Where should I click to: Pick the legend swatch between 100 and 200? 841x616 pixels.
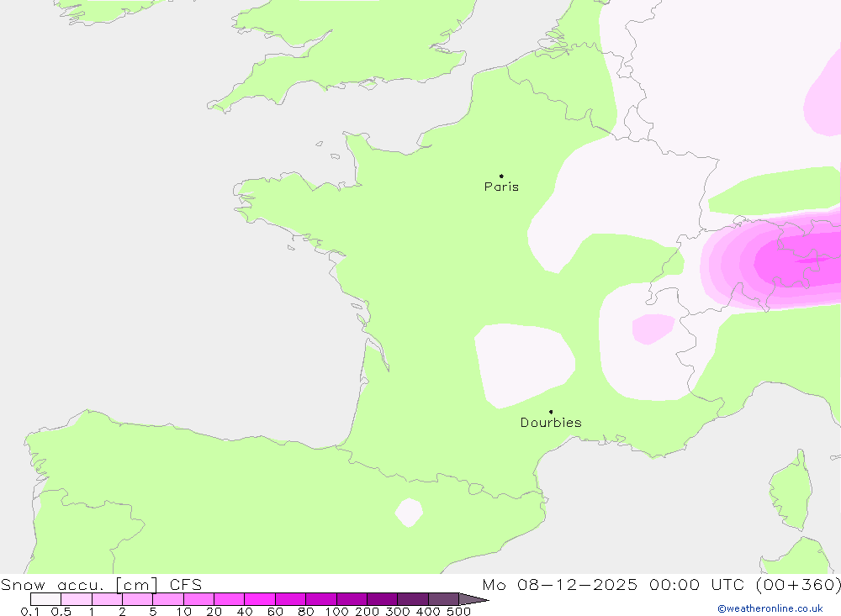(x=352, y=599)
